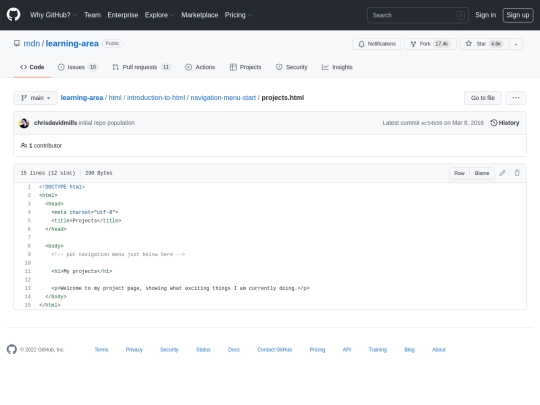Screen dimensions: 540x405
Task: Open API link in footer
Action: click(x=347, y=350)
